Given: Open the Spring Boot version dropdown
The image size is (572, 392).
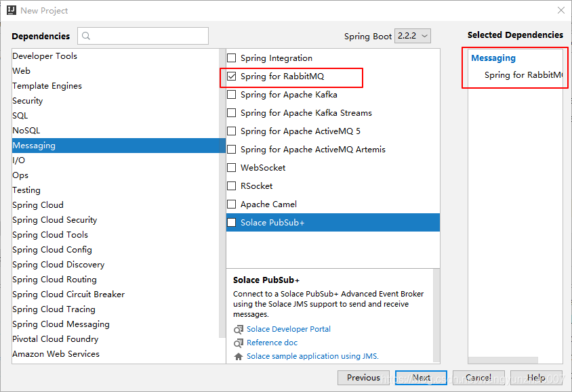Looking at the screenshot, I should 413,36.
